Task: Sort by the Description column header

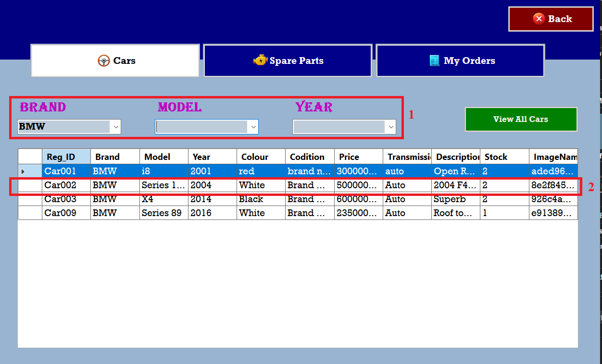Action: [x=456, y=157]
